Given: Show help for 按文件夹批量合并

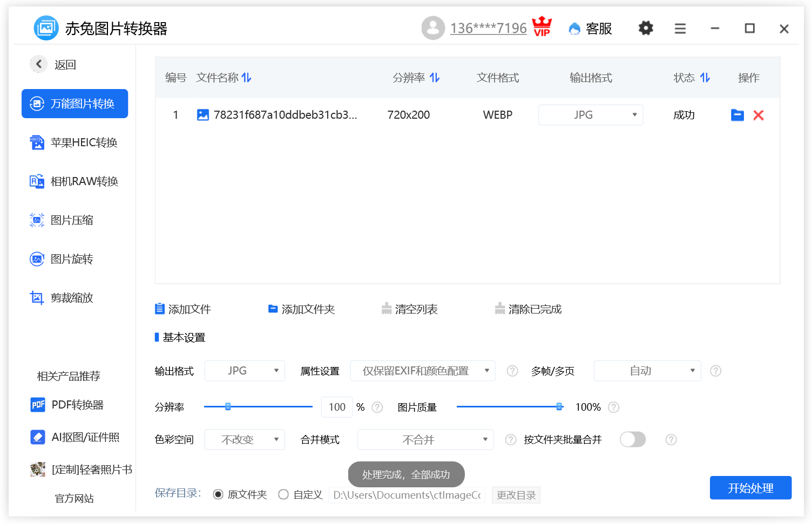Looking at the screenshot, I should pyautogui.click(x=671, y=440).
